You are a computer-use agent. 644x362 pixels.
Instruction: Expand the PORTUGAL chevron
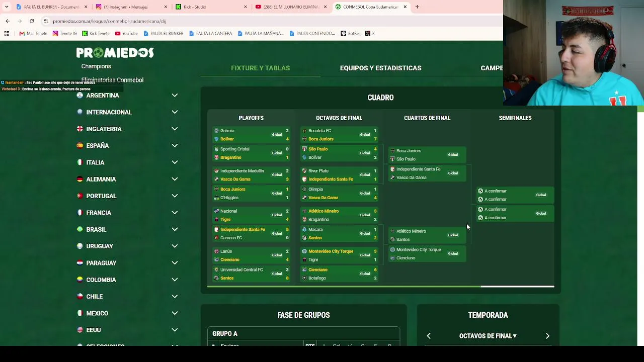click(x=175, y=196)
